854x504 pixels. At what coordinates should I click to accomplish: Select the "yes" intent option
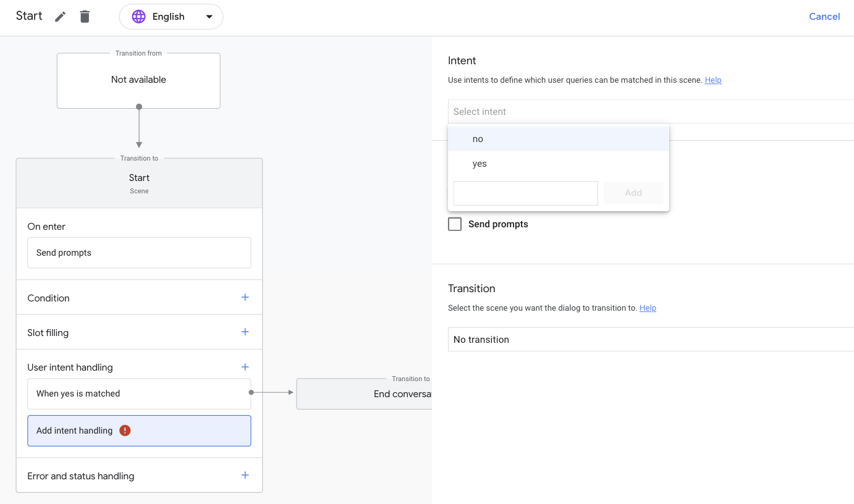coord(480,163)
